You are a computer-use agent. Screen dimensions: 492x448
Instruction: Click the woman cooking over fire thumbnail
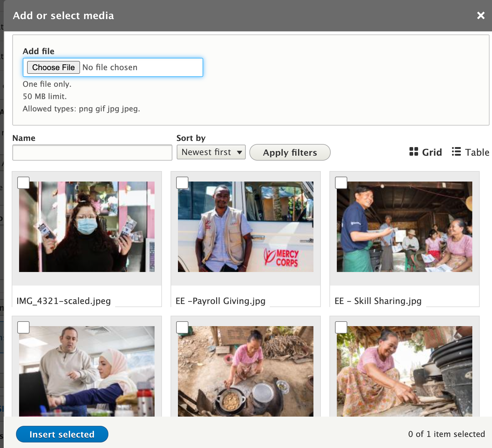[x=246, y=371]
